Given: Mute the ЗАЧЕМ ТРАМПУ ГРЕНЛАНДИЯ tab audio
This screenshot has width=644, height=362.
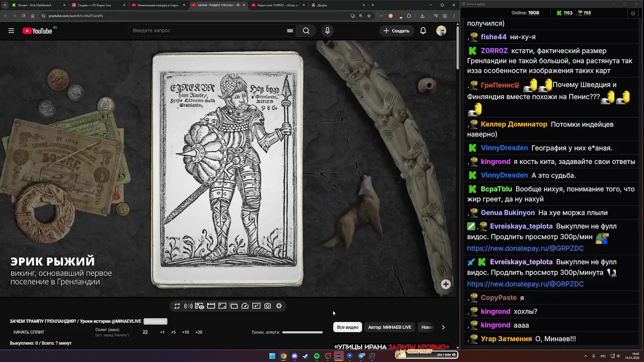Looking at the screenshot, I should point(238,5).
